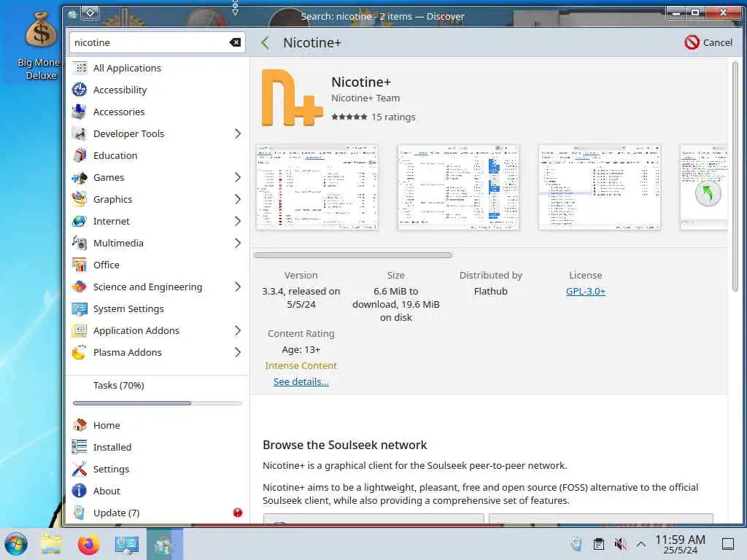Expand Developer Tools subcategories

pos(238,134)
